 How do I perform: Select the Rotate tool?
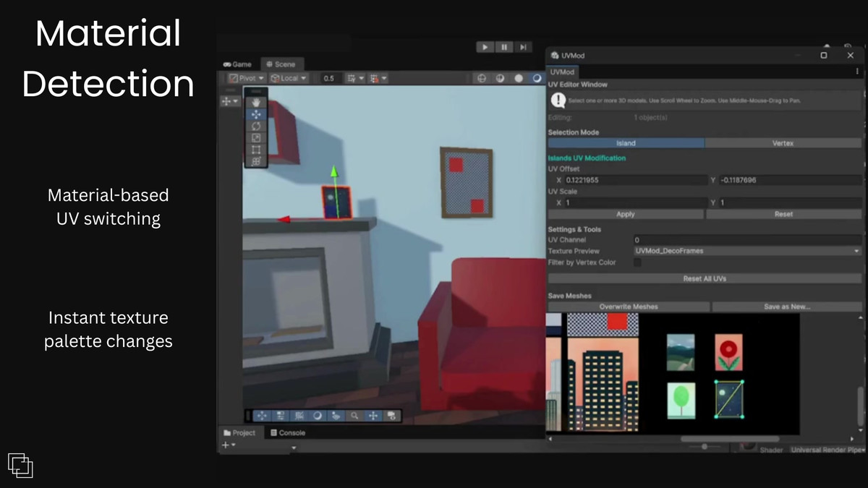coord(255,126)
